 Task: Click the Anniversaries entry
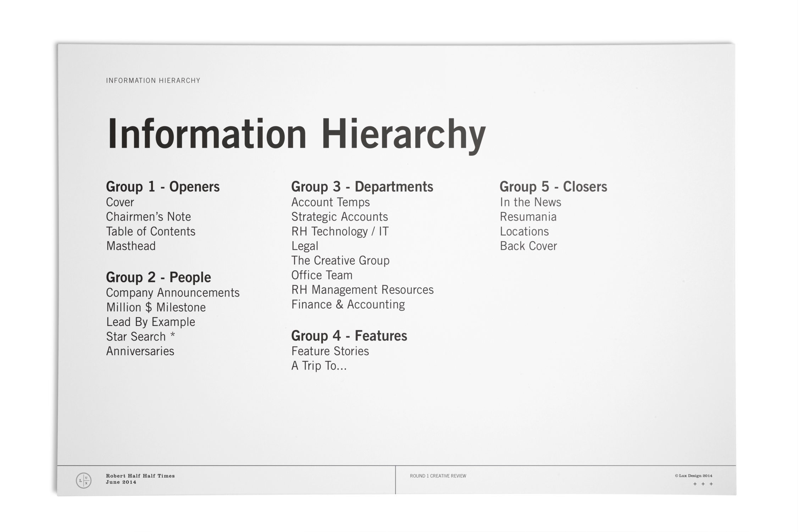140,351
